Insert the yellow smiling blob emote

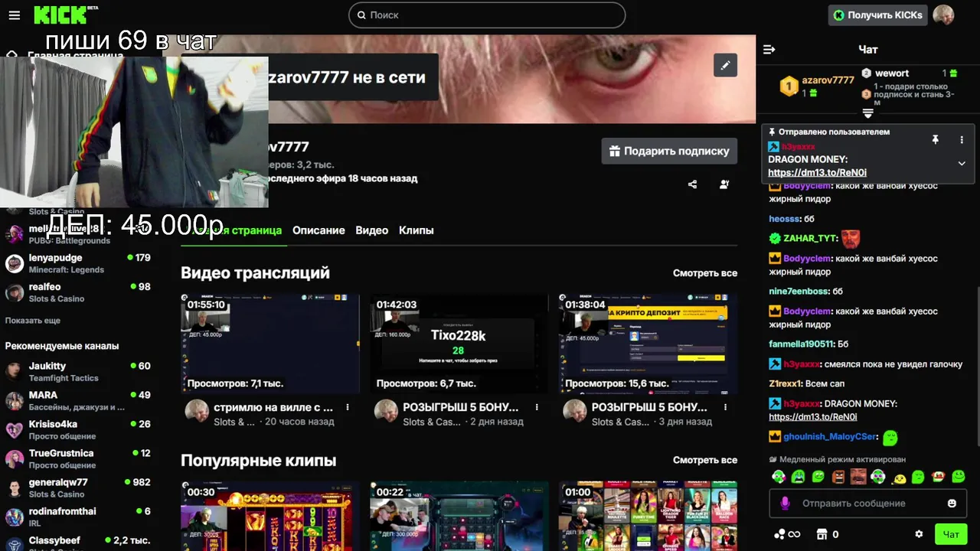(x=898, y=478)
